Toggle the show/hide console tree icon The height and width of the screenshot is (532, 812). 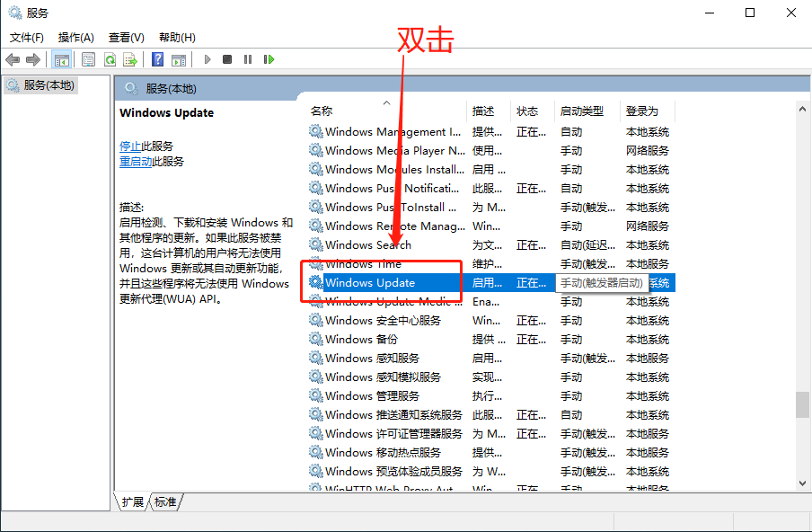62,59
